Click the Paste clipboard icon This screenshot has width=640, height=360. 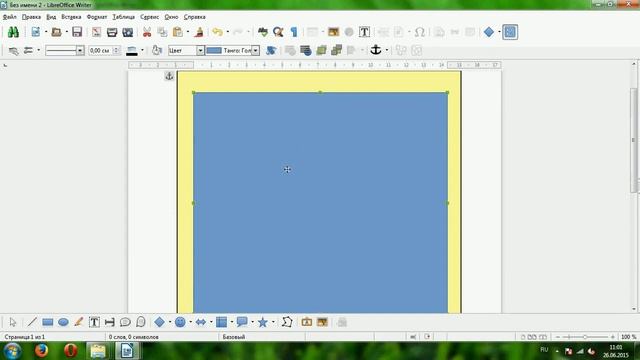tap(178, 32)
